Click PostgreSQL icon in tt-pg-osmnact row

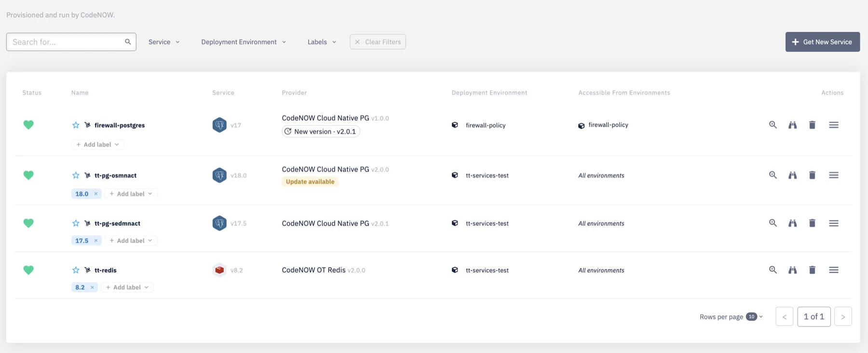219,175
